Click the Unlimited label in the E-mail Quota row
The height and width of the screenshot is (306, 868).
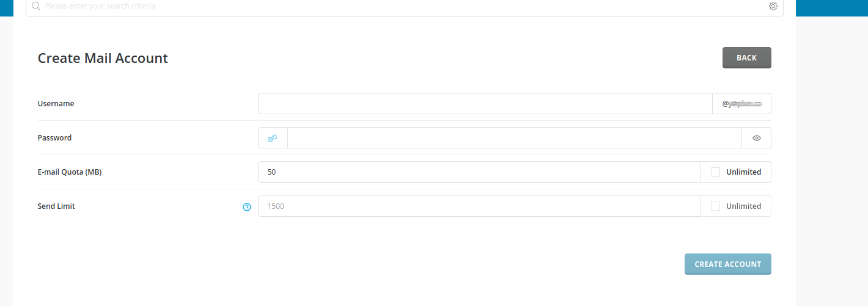point(743,172)
